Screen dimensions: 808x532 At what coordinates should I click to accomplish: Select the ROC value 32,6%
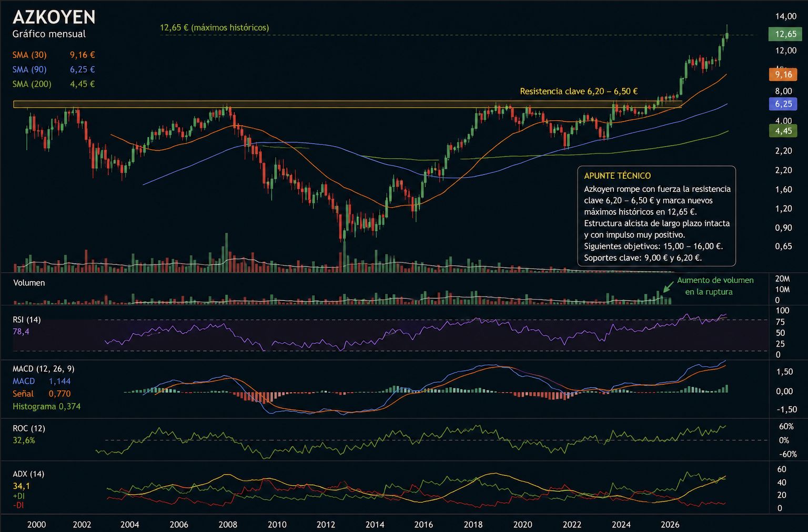[24, 441]
